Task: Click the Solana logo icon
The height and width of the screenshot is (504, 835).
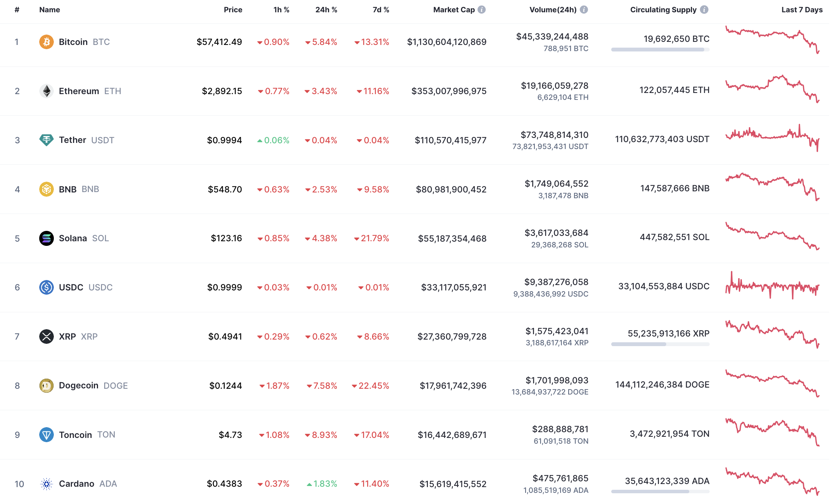Action: (x=47, y=238)
